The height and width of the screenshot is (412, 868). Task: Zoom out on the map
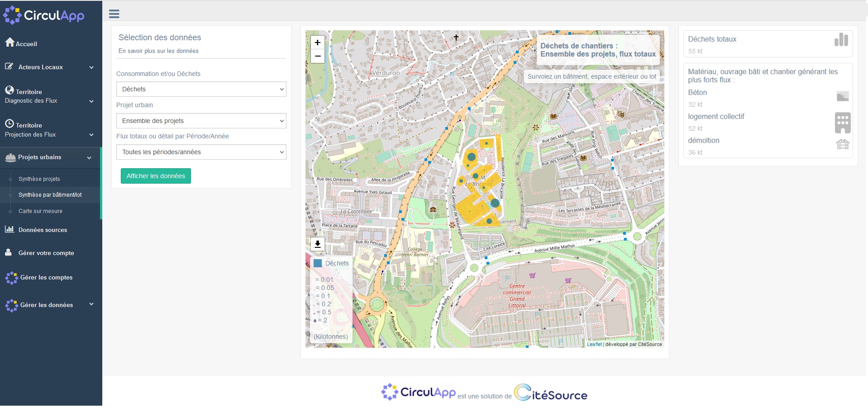[x=318, y=57]
